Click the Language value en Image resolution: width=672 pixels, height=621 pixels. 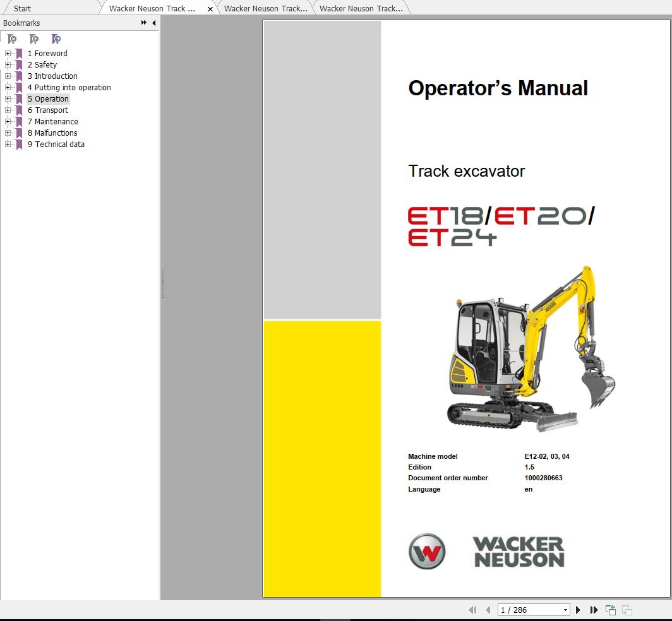[x=529, y=489]
